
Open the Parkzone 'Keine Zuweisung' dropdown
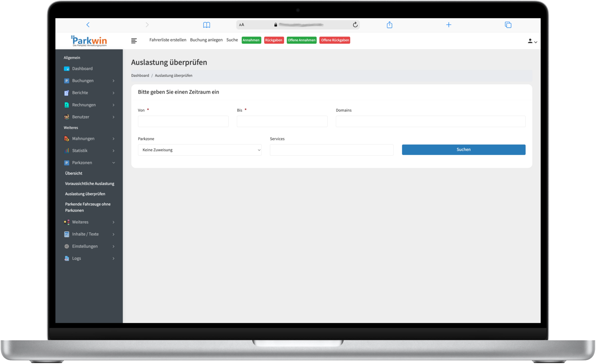pos(200,150)
